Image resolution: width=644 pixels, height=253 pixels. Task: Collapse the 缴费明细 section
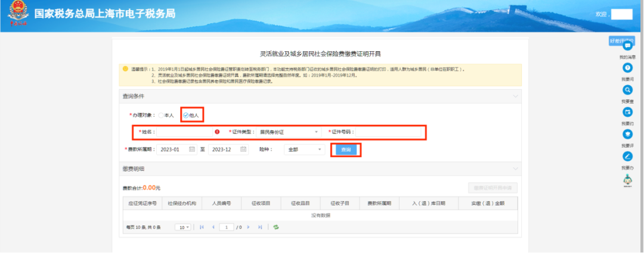click(x=515, y=169)
